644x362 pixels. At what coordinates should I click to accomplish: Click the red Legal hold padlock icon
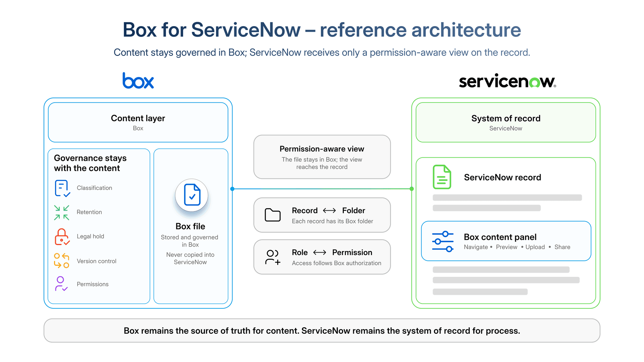62,237
